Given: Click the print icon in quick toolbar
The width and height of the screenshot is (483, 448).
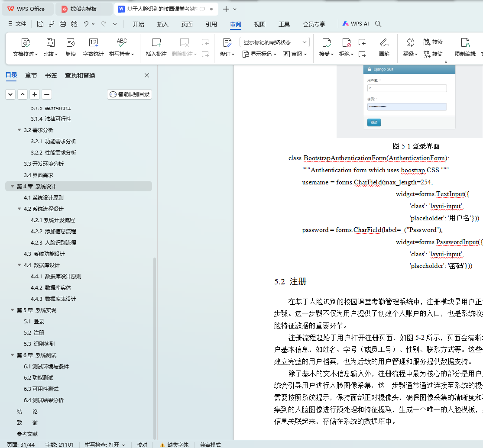Looking at the screenshot, I should coord(63,24).
